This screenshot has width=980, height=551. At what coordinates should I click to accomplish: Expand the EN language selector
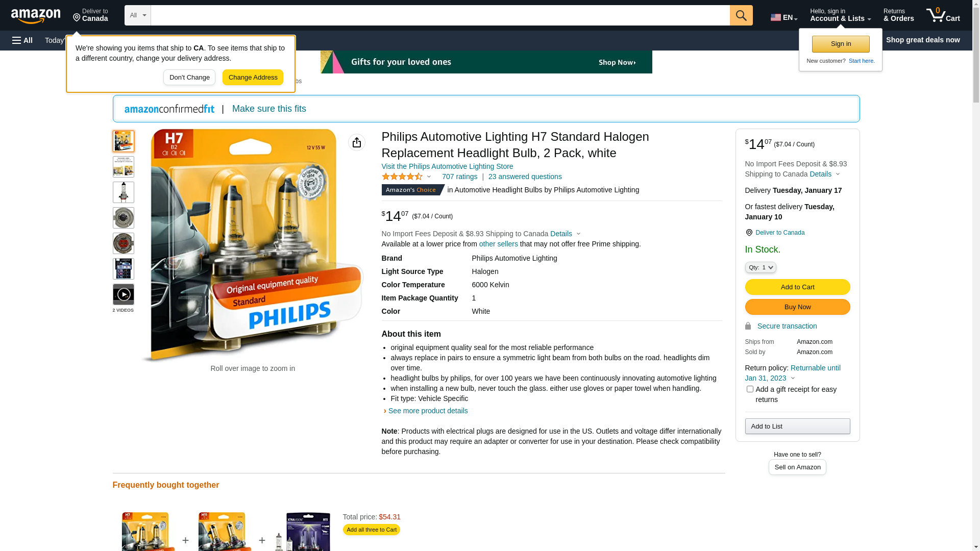tap(784, 17)
